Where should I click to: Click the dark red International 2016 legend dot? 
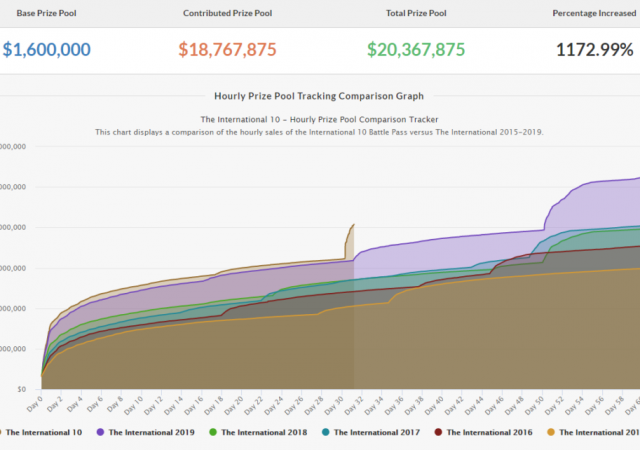pos(438,432)
